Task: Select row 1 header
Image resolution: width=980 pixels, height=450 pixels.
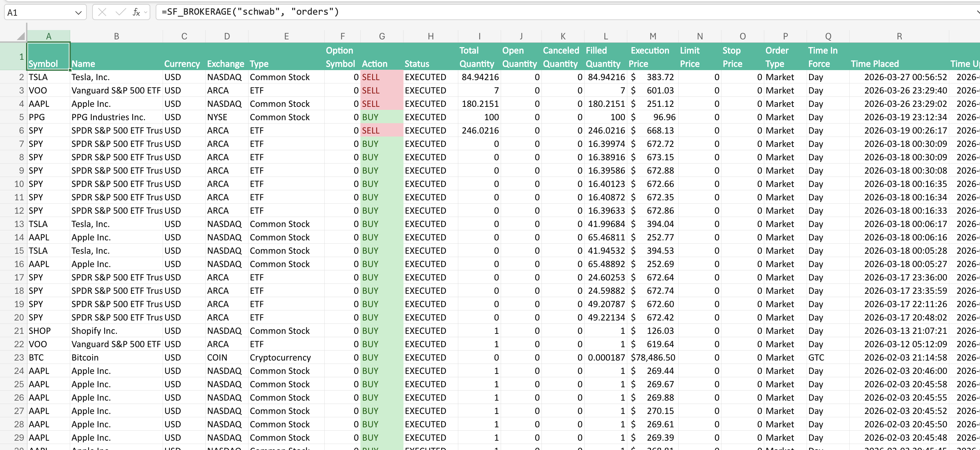Action: pos(13,56)
